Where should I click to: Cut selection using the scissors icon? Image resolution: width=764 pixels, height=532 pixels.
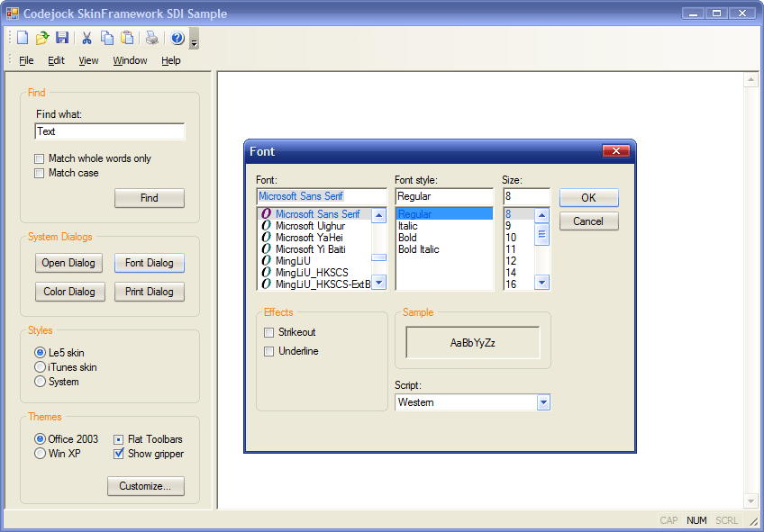point(86,38)
